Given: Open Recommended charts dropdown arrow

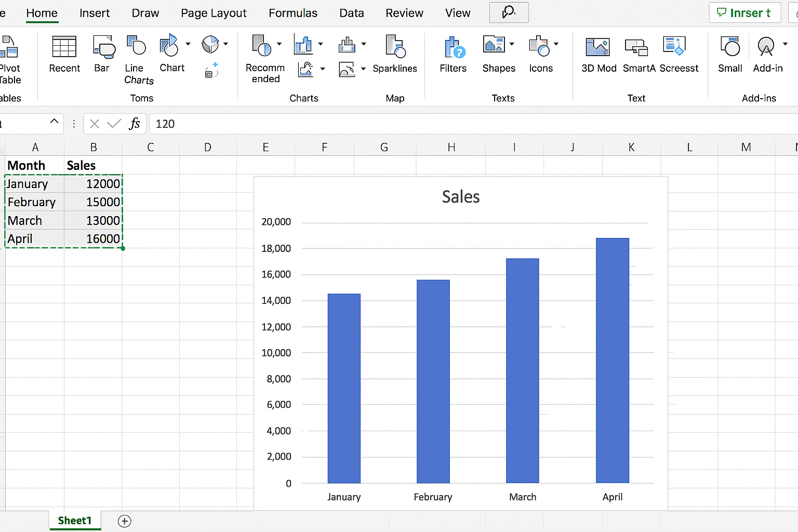Looking at the screenshot, I should pyautogui.click(x=279, y=44).
